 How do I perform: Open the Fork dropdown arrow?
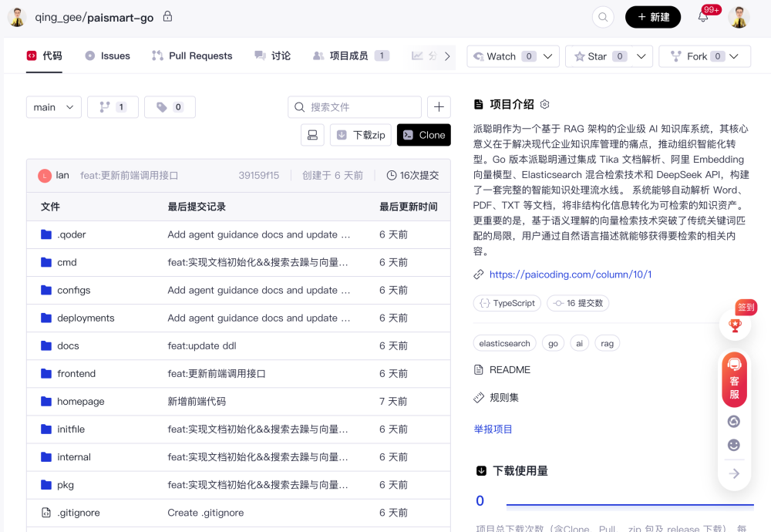735,56
